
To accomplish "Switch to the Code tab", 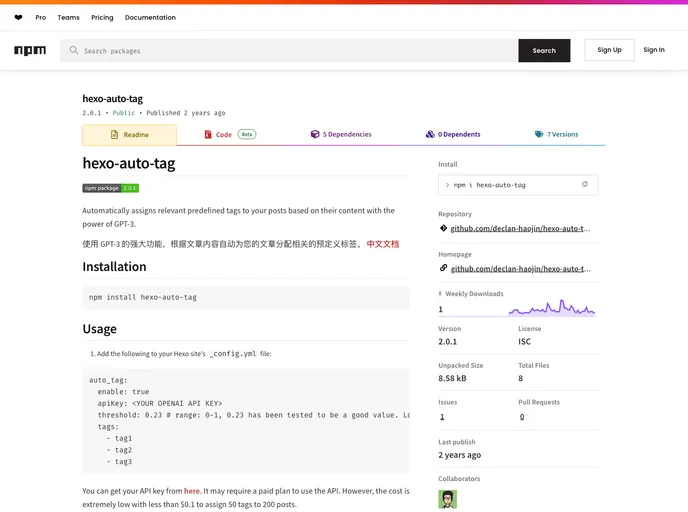I will point(230,134).
